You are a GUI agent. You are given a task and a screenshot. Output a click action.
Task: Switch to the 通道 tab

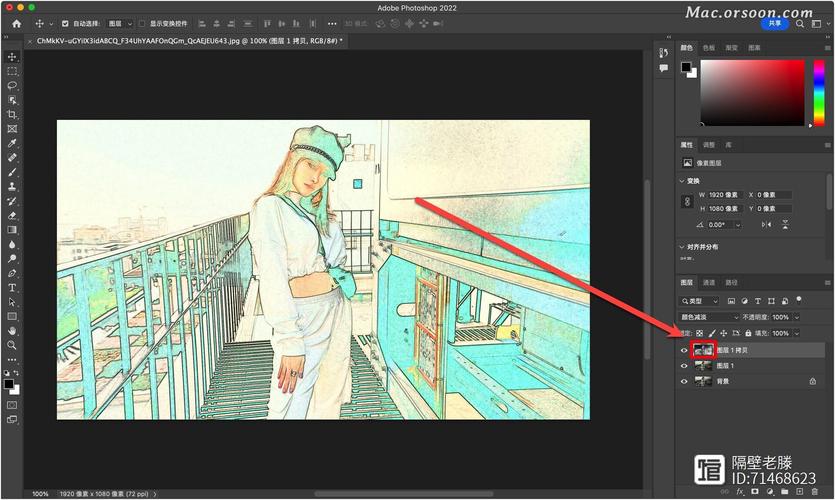(x=709, y=282)
